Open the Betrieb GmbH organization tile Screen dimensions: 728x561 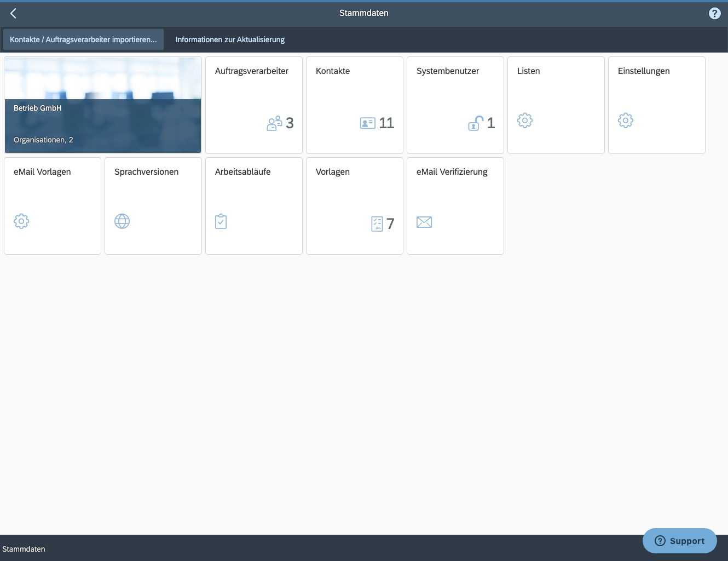(102, 104)
